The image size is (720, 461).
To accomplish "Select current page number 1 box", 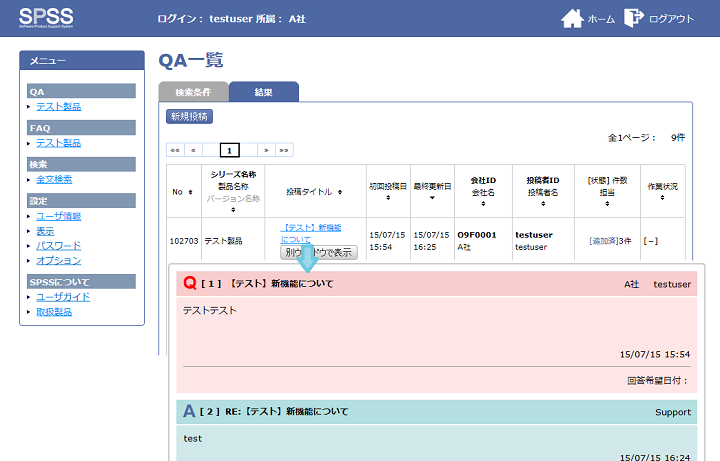I will point(230,150).
